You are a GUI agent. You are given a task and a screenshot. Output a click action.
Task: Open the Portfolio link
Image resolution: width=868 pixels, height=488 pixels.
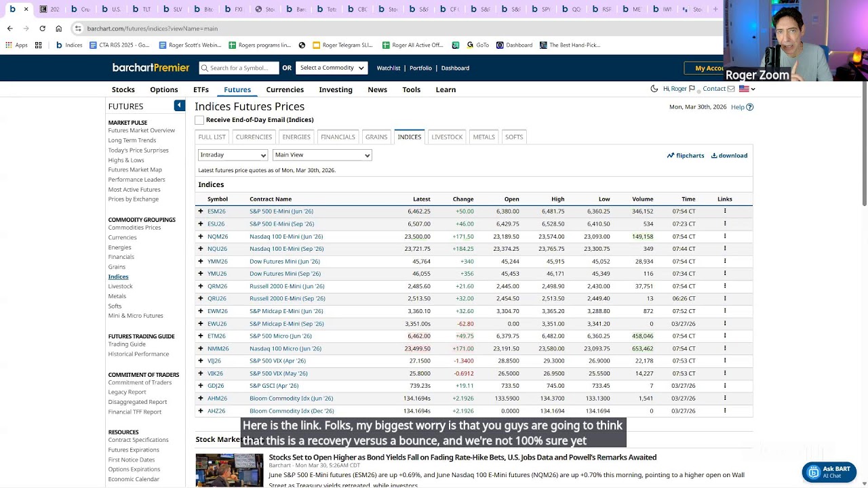click(420, 68)
